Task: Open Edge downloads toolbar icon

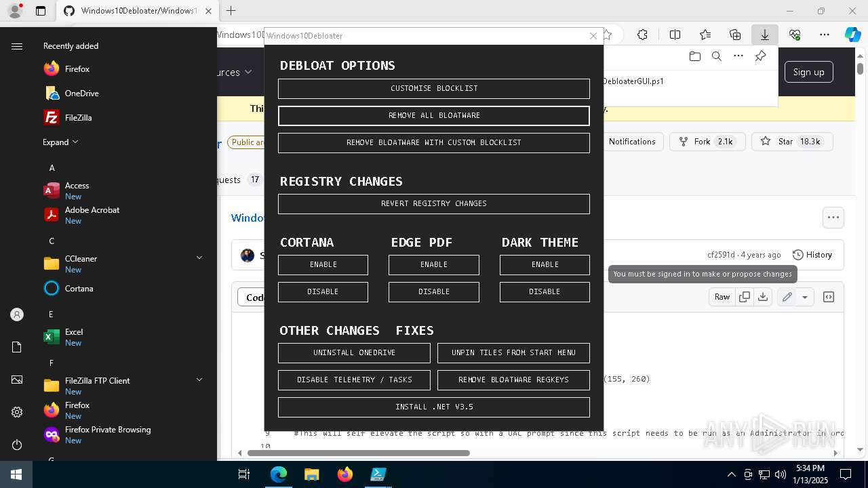Action: click(765, 35)
